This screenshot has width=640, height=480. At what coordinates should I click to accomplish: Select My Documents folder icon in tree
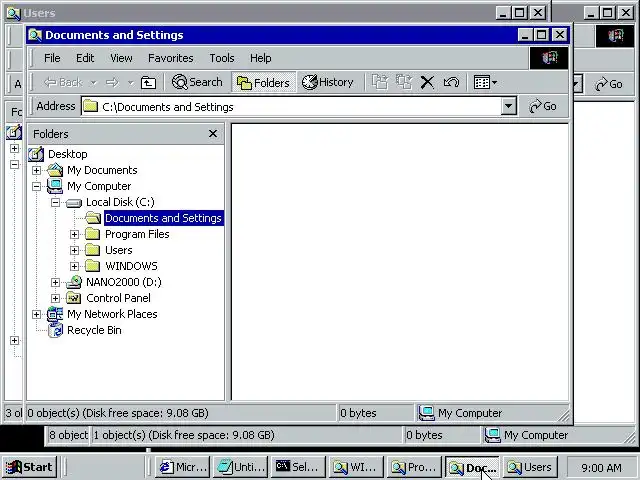(55, 170)
